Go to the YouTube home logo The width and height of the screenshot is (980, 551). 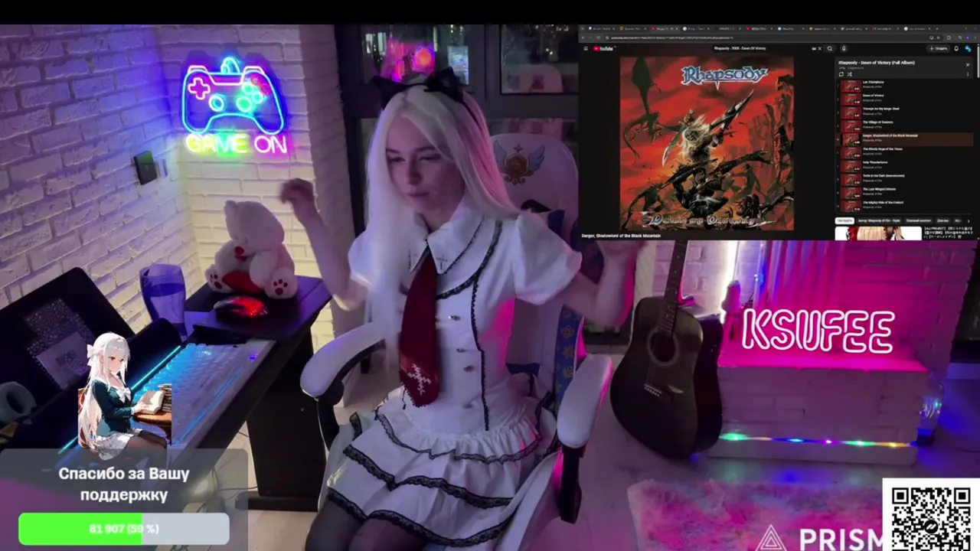click(605, 48)
